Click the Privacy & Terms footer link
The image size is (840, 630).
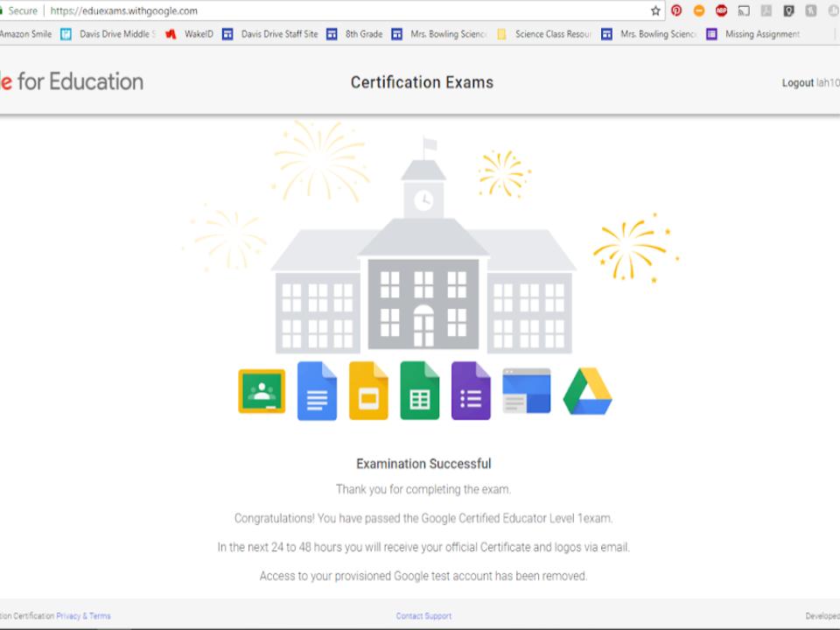point(84,616)
